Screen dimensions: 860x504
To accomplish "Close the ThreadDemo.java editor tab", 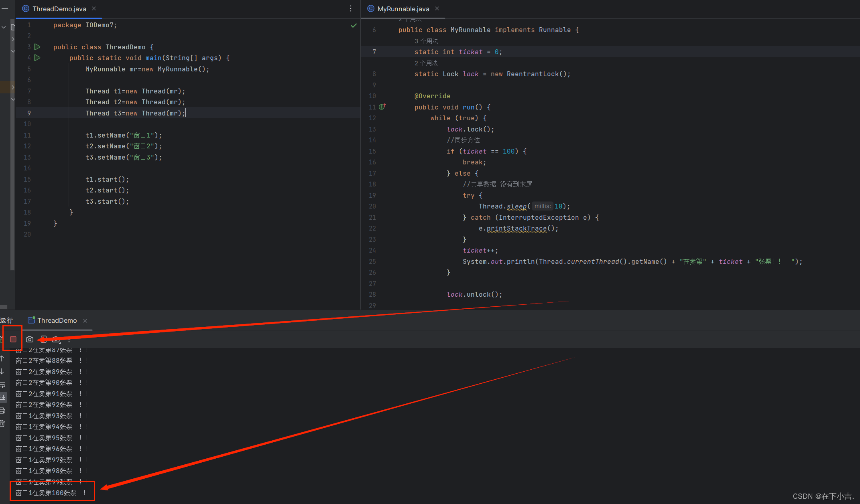I will point(94,8).
